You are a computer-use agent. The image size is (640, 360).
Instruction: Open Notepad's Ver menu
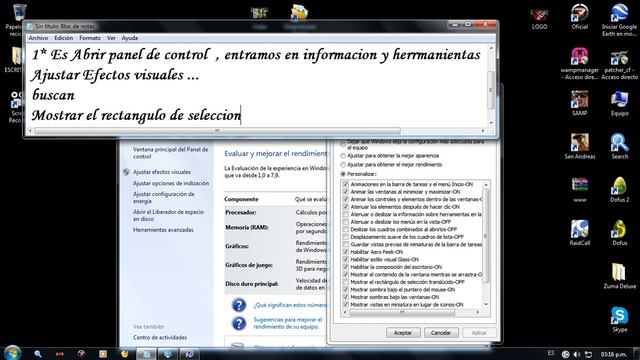tap(111, 38)
